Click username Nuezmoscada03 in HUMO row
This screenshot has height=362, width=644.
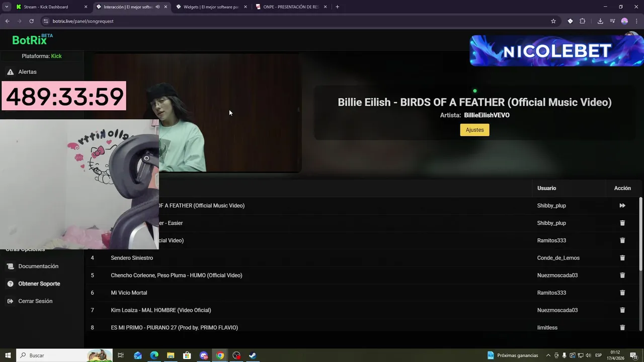[557, 276]
